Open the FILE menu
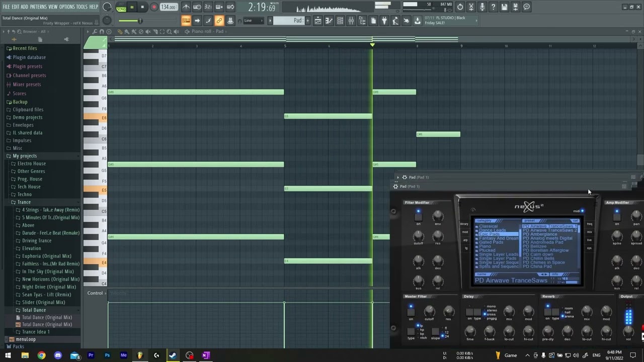The height and width of the screenshot is (362, 644). click(x=6, y=7)
